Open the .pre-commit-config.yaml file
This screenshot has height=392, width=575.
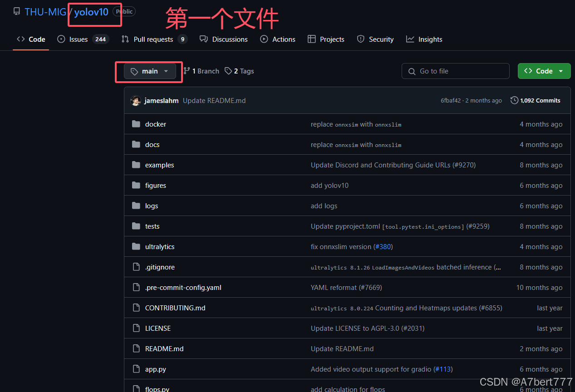(183, 288)
